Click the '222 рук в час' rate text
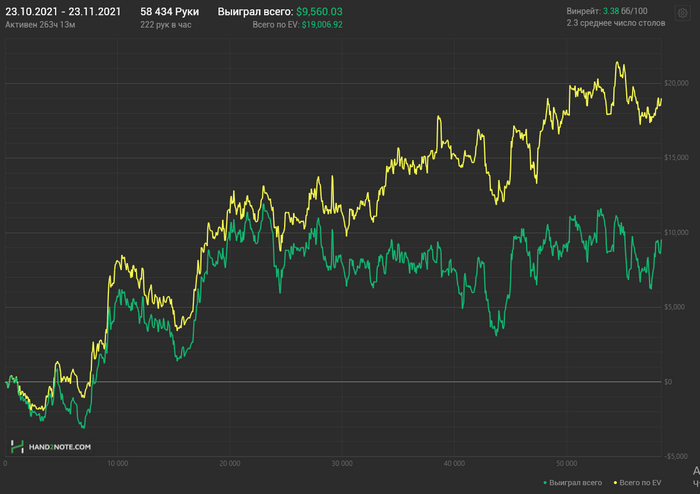This screenshot has width=700, height=494. point(166,25)
